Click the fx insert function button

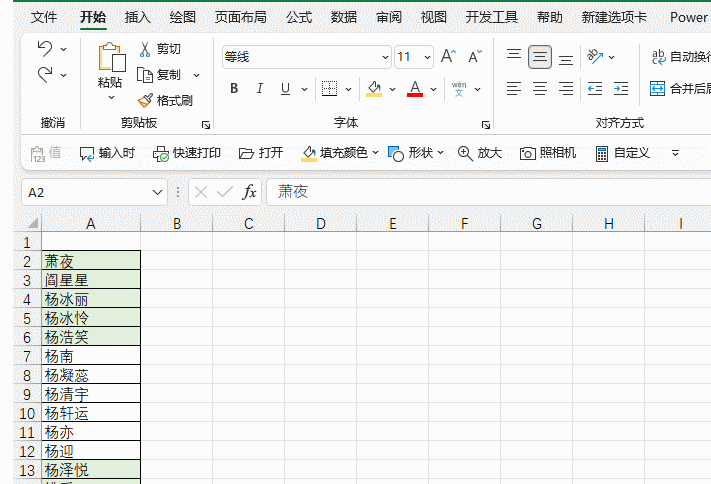pos(249,192)
